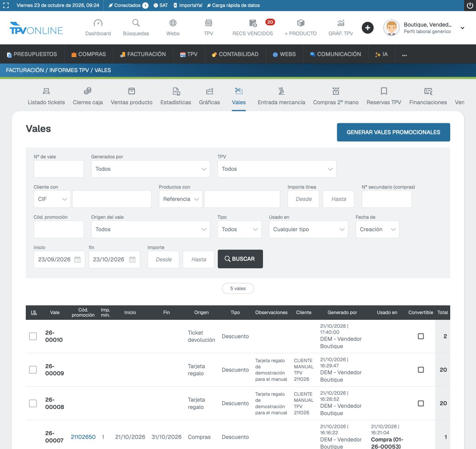Expand the Usado en Cualquier tipo dropdown
Viewport: 476px width, 449px height.
coord(309,229)
